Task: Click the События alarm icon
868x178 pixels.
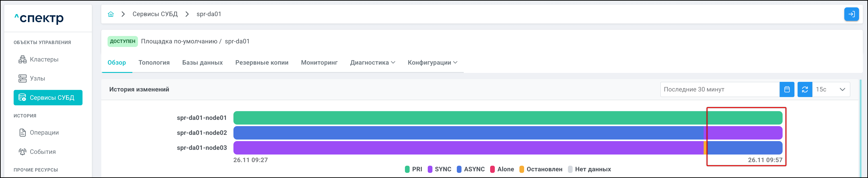Action: (23, 152)
